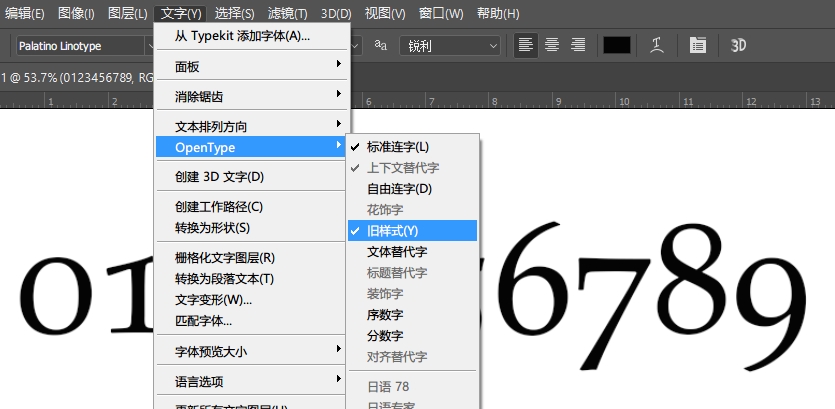
Task: Click the document tab showing 53.7%
Action: click(75, 76)
